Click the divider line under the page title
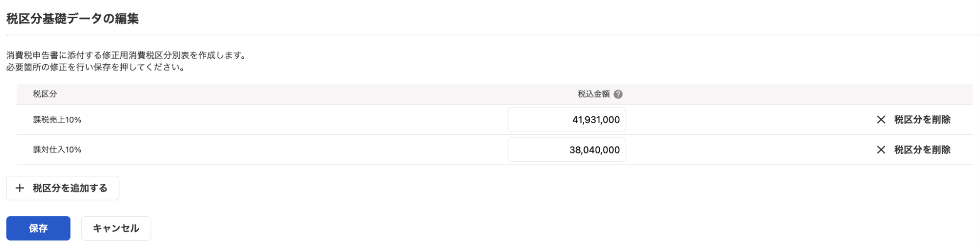The width and height of the screenshot is (980, 246). [493, 35]
